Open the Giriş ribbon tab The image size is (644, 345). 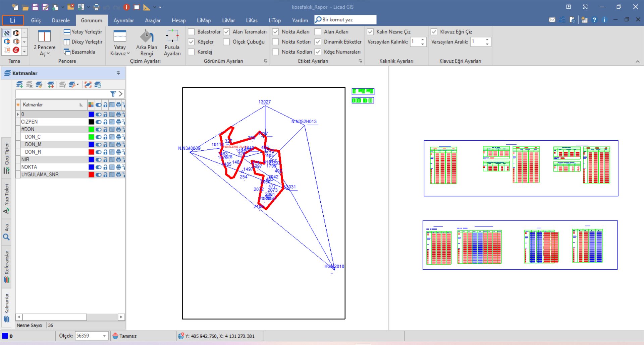(36, 20)
